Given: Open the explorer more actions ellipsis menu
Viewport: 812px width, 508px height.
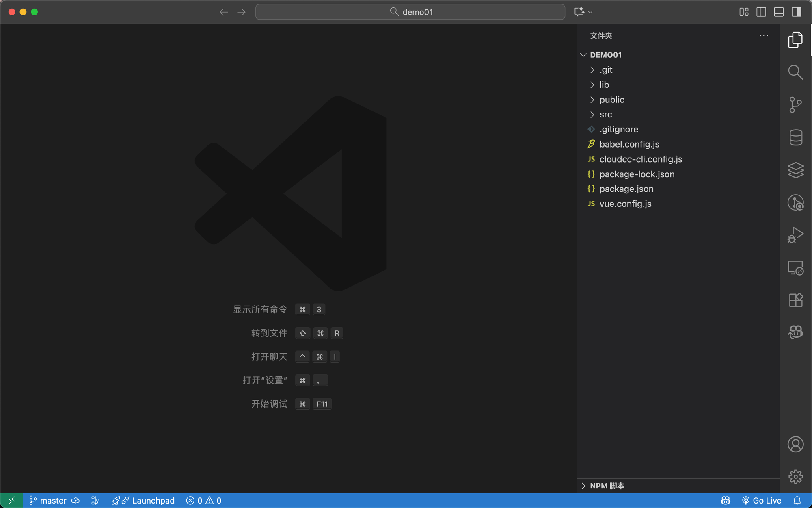Looking at the screenshot, I should pos(764,36).
